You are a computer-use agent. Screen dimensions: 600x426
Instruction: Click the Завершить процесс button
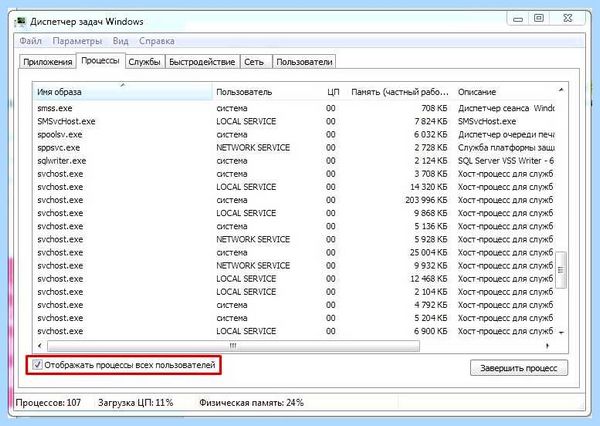[519, 368]
